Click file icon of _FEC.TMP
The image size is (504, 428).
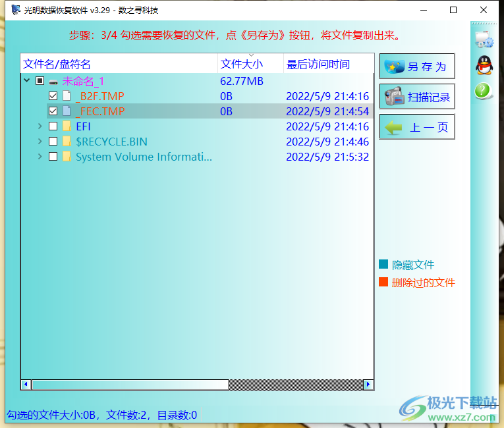pyautogui.click(x=67, y=111)
